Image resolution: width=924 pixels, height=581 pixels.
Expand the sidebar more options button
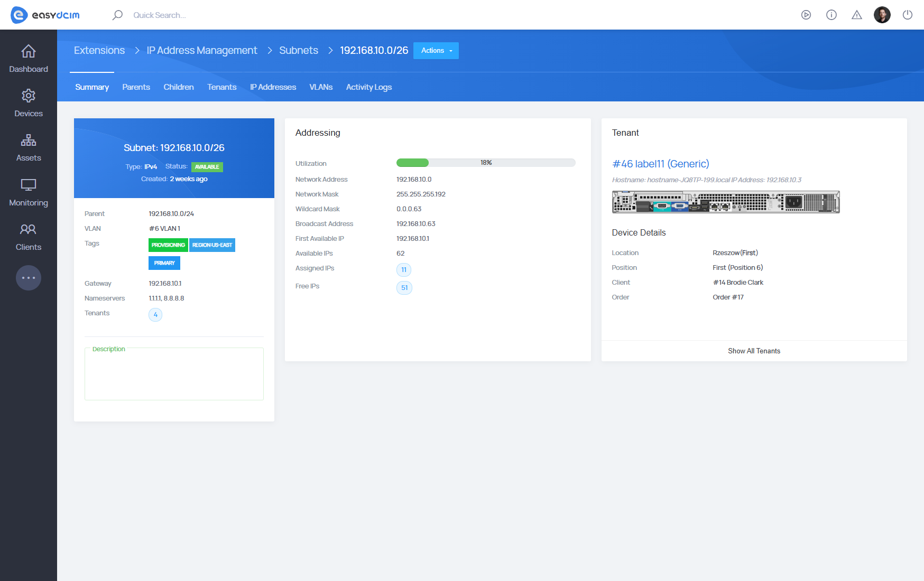[x=29, y=278]
